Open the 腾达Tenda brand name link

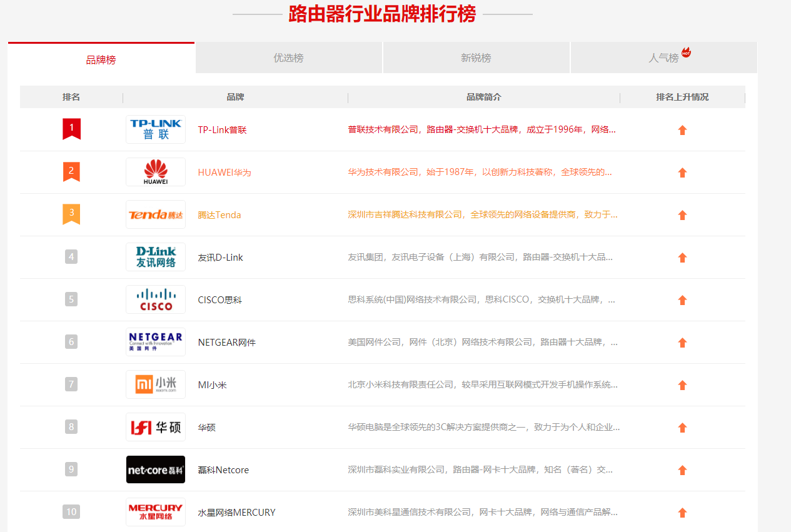click(219, 215)
